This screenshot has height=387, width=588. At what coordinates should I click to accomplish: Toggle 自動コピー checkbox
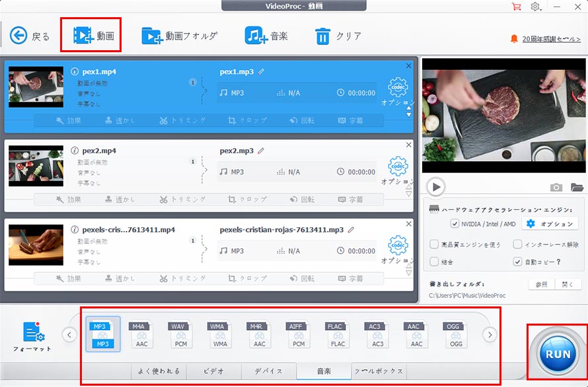click(x=517, y=262)
